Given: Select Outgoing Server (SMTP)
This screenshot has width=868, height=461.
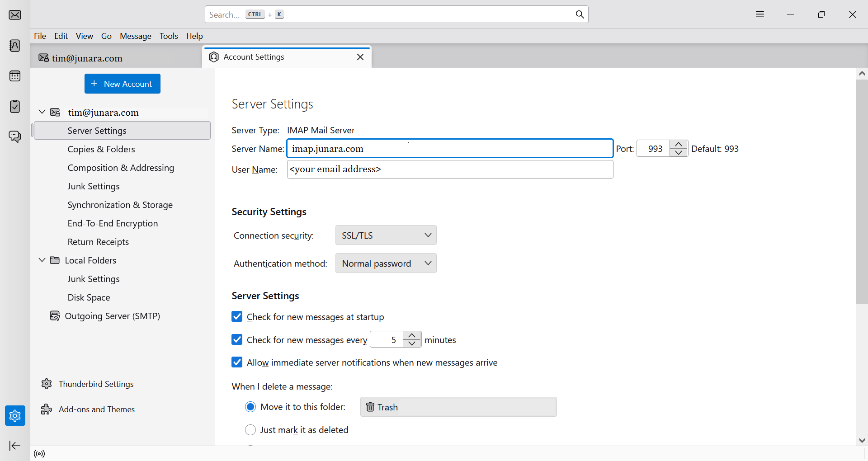Looking at the screenshot, I should [122, 316].
